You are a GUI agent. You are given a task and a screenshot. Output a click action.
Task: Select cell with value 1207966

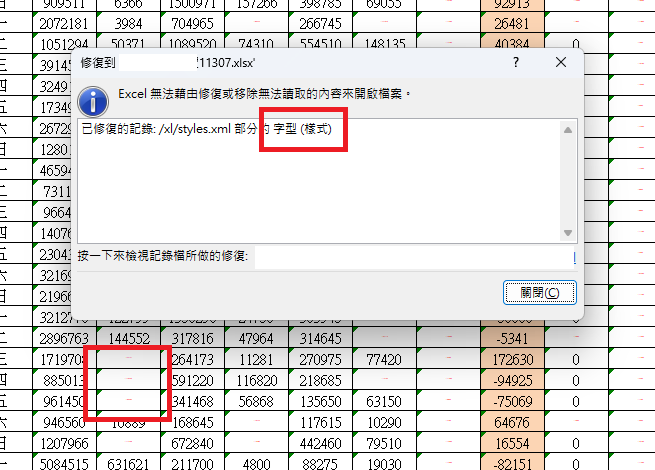(x=64, y=443)
